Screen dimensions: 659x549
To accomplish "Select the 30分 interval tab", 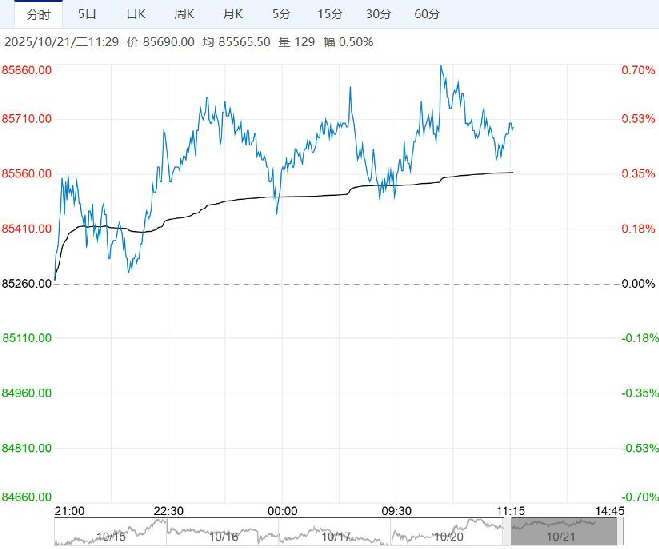I will click(378, 14).
